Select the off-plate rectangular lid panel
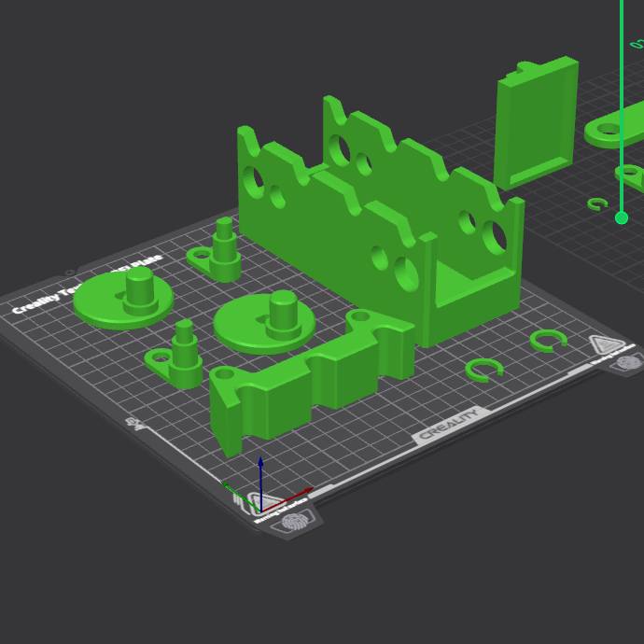Screen dimensions: 644x644 coord(536,121)
